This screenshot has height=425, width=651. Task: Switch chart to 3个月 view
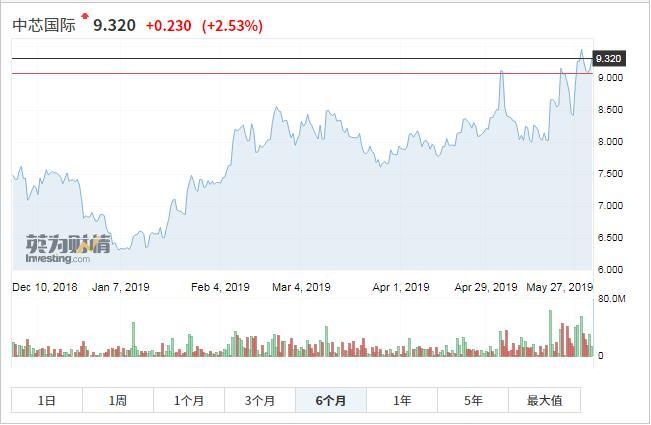point(260,400)
